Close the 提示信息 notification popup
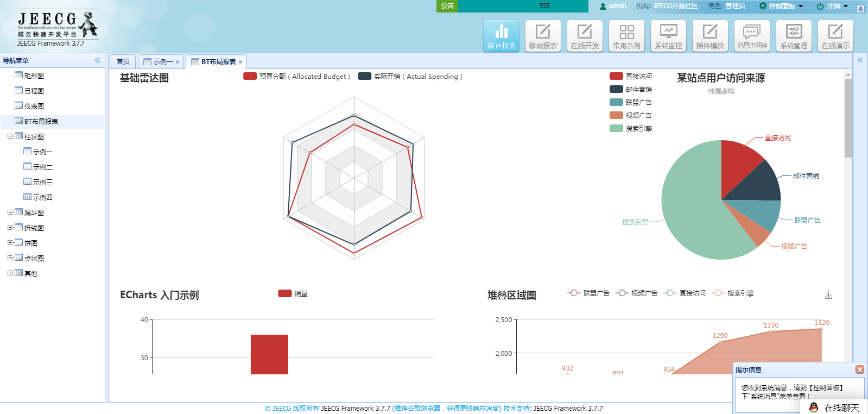The width and height of the screenshot is (868, 414). [x=859, y=369]
